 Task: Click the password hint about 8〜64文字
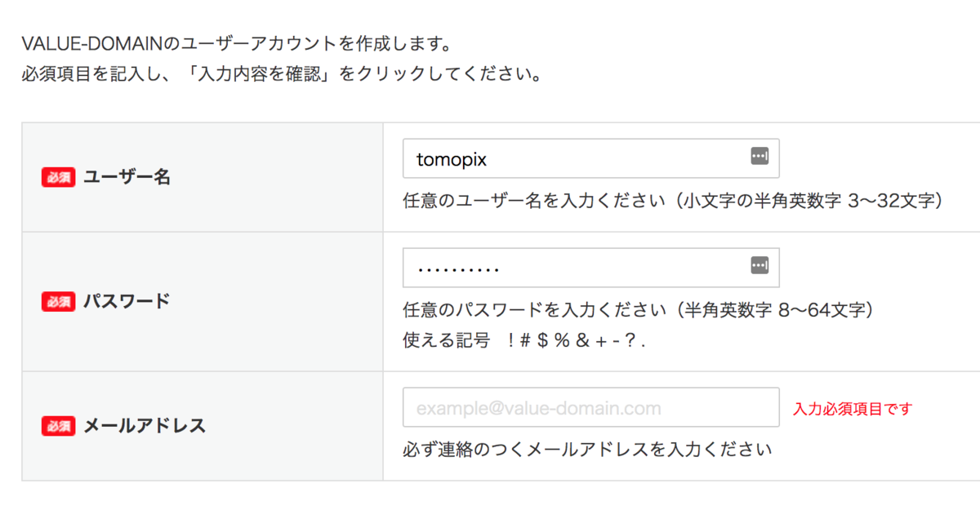coord(639,310)
